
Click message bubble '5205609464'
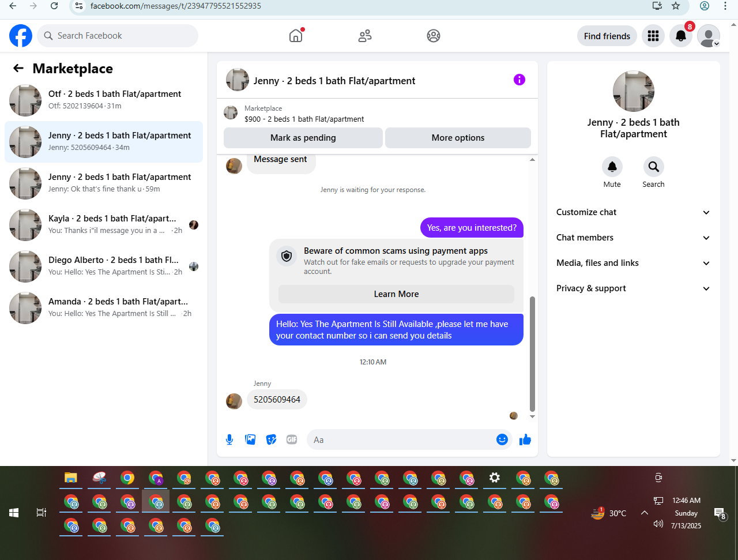point(277,400)
